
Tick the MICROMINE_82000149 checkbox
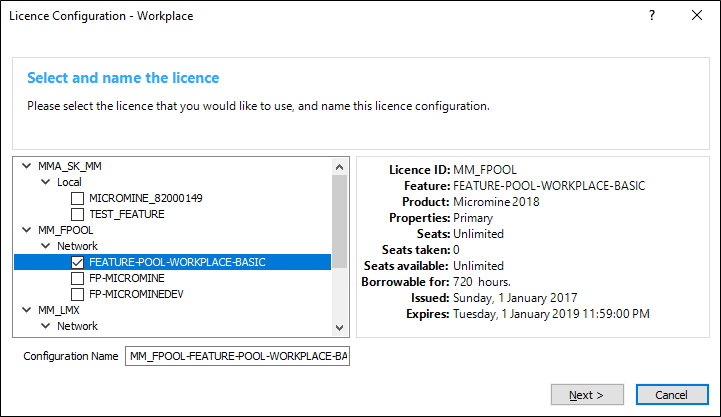click(x=78, y=198)
